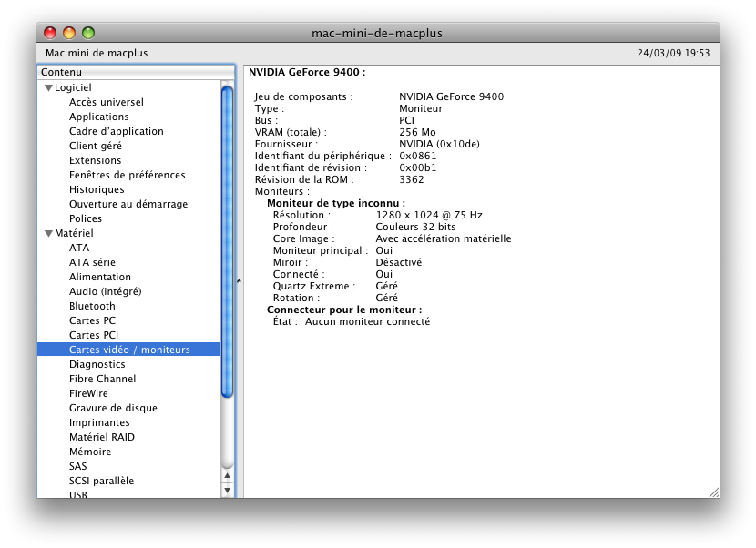This screenshot has height=548, width=756.
Task: Click the sidebar scroll down arrow
Action: pyautogui.click(x=227, y=491)
